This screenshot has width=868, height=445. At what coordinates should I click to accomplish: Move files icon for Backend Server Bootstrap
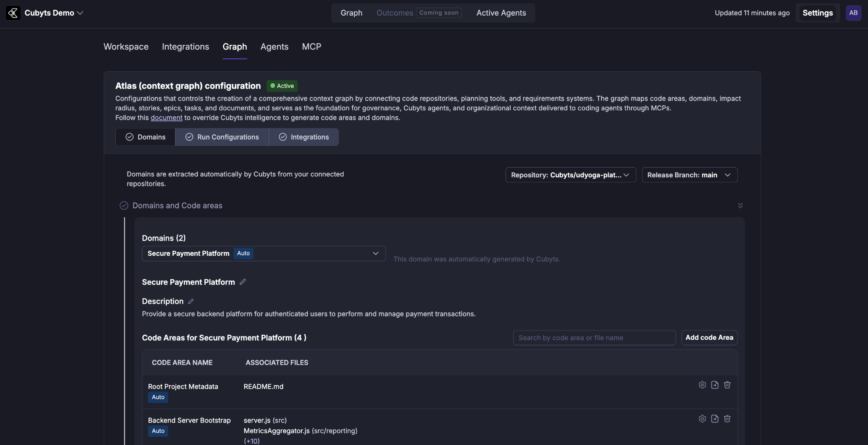(715, 419)
